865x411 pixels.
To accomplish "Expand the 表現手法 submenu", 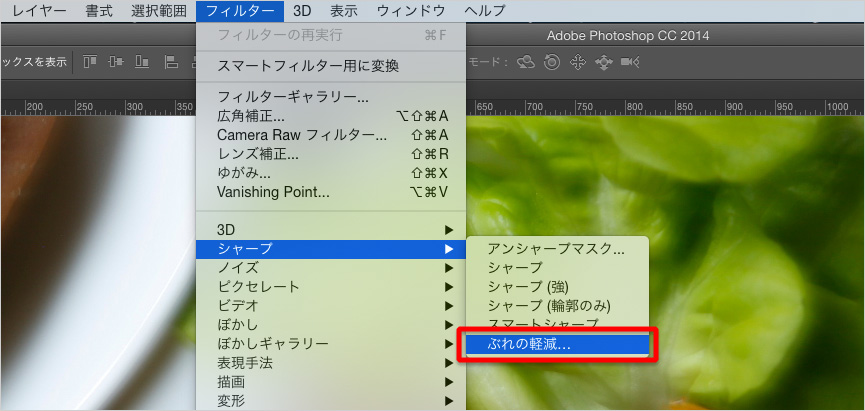I will click(x=331, y=363).
